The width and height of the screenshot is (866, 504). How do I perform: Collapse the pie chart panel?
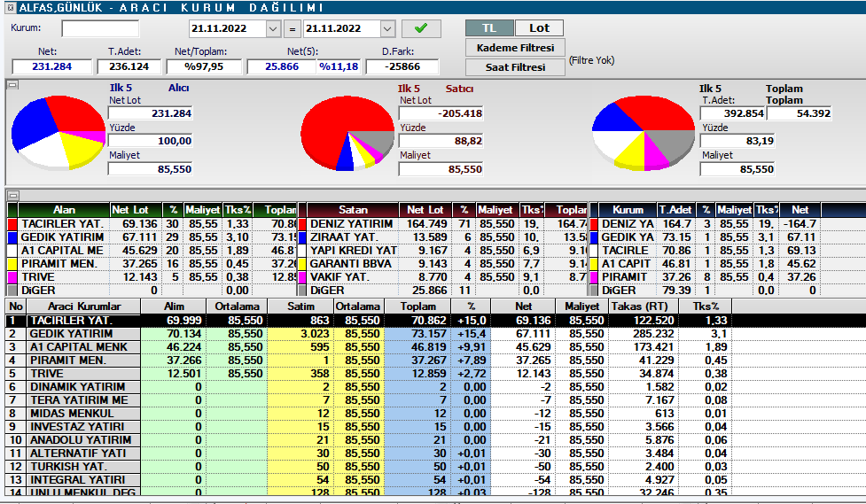13,85
